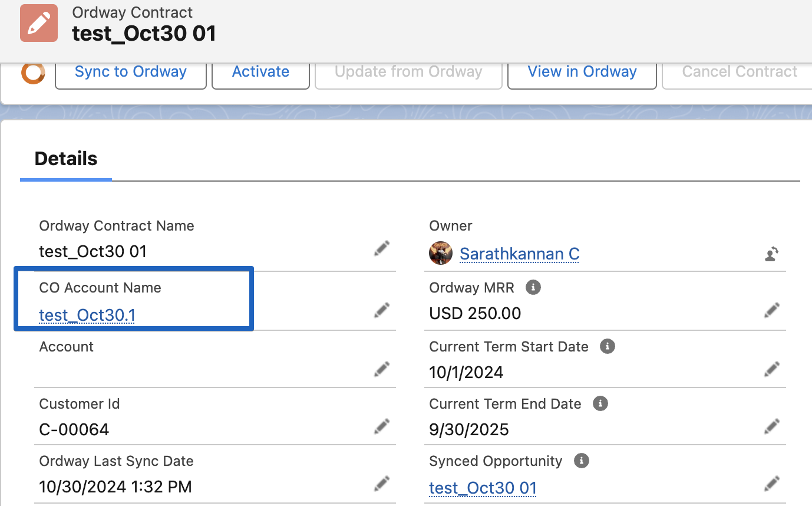Show info tooltip for Synced Opportunity

[x=581, y=461]
